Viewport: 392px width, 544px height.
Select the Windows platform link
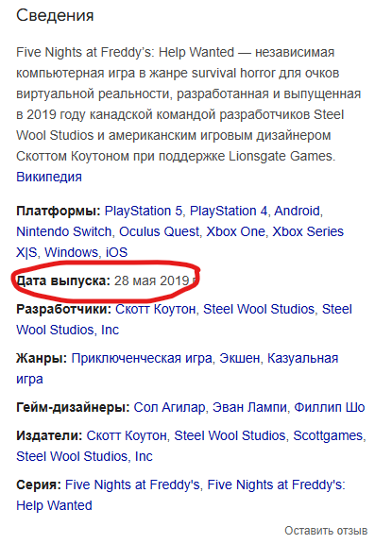pyautogui.click(x=72, y=252)
